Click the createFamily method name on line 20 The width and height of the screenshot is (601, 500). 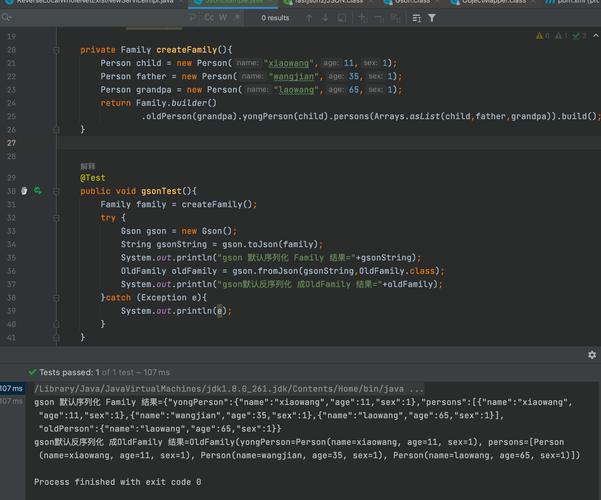(187, 50)
